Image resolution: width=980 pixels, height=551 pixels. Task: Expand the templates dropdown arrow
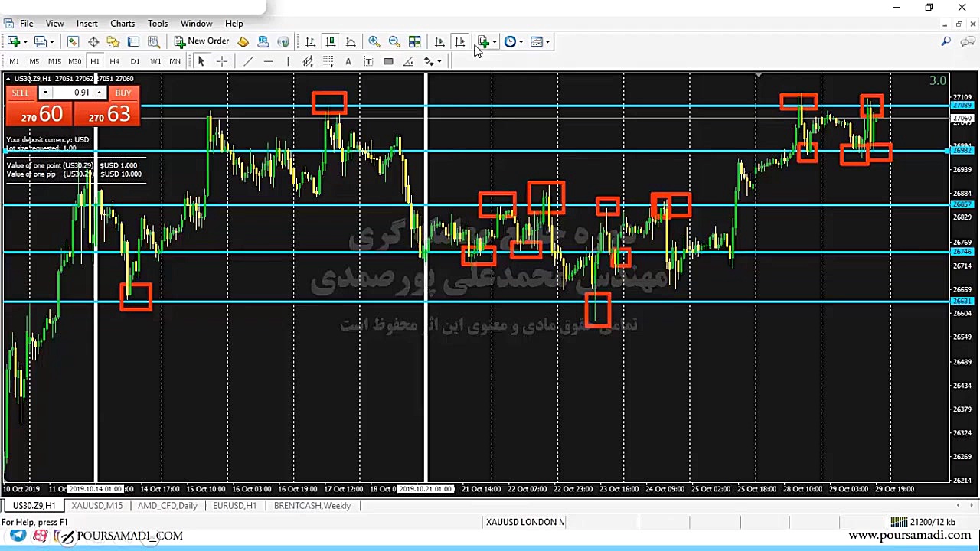pyautogui.click(x=547, y=42)
